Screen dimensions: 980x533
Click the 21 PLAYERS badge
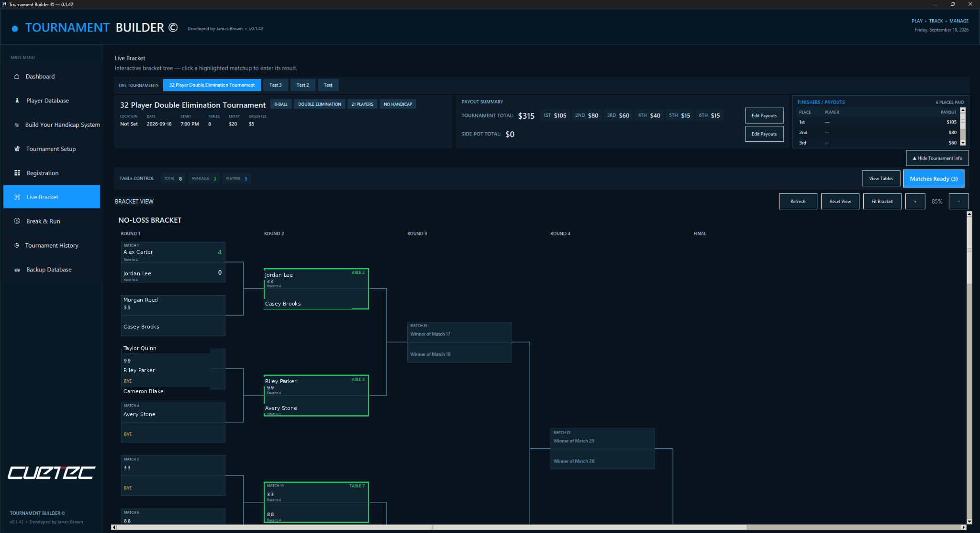click(362, 104)
